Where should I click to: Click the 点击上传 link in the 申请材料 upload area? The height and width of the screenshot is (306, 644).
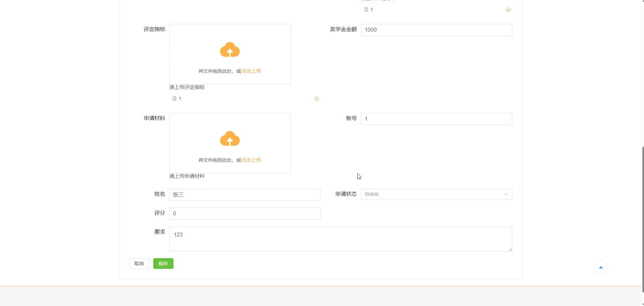(251, 160)
